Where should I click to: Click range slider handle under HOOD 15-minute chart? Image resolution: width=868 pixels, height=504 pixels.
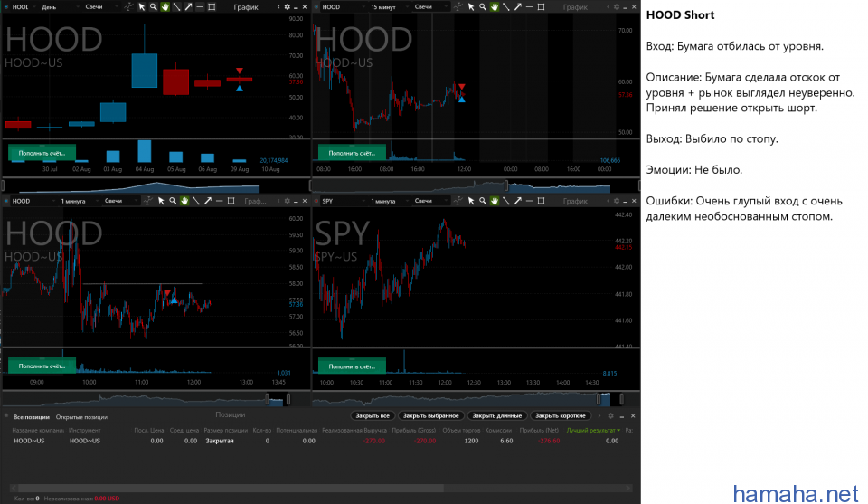click(x=506, y=185)
